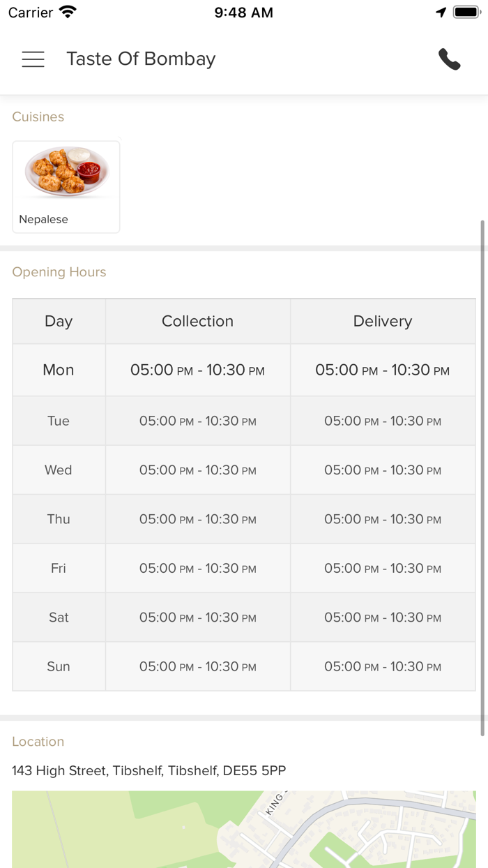This screenshot has height=868, width=488.
Task: Tap the Opening Hours section heading
Action: point(59,272)
